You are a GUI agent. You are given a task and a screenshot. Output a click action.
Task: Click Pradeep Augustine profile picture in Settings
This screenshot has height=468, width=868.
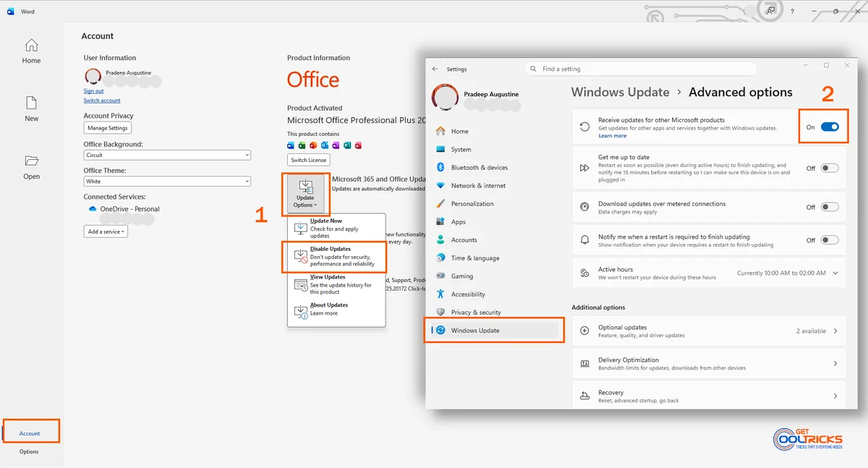click(445, 99)
